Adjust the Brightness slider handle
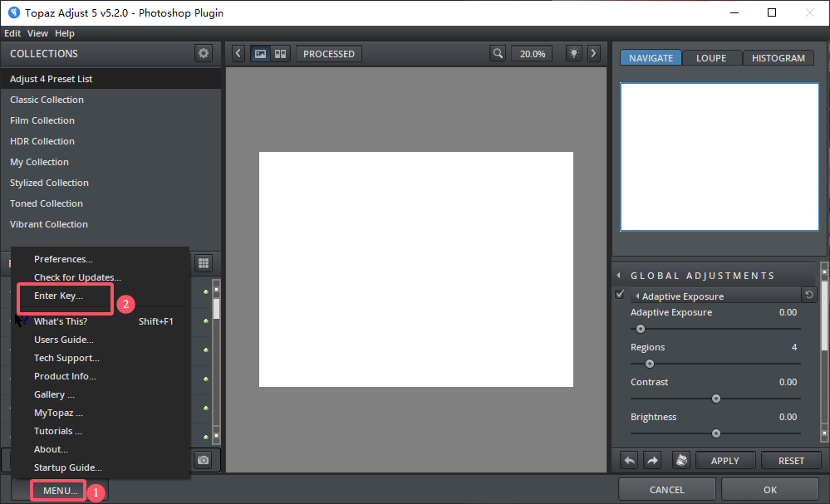830x504 pixels. coord(715,433)
